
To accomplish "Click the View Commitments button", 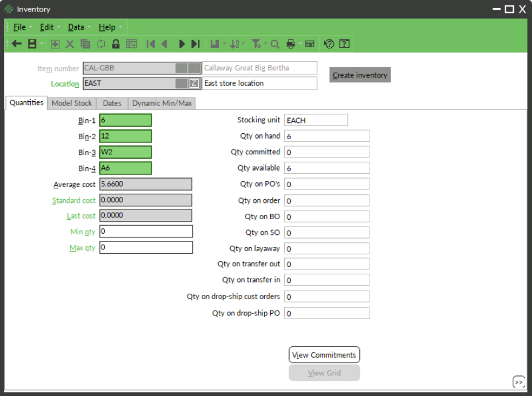I will point(324,355).
